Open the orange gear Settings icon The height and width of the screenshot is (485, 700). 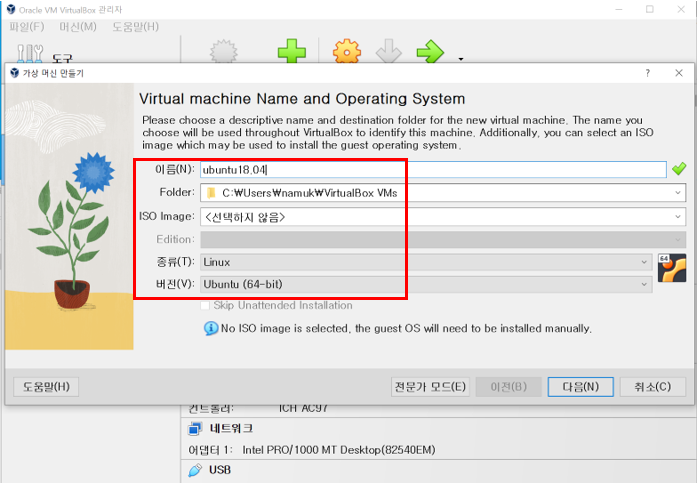(347, 50)
